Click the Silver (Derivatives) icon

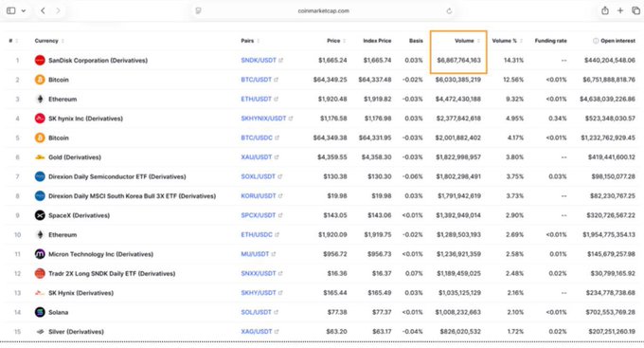pyautogui.click(x=40, y=332)
